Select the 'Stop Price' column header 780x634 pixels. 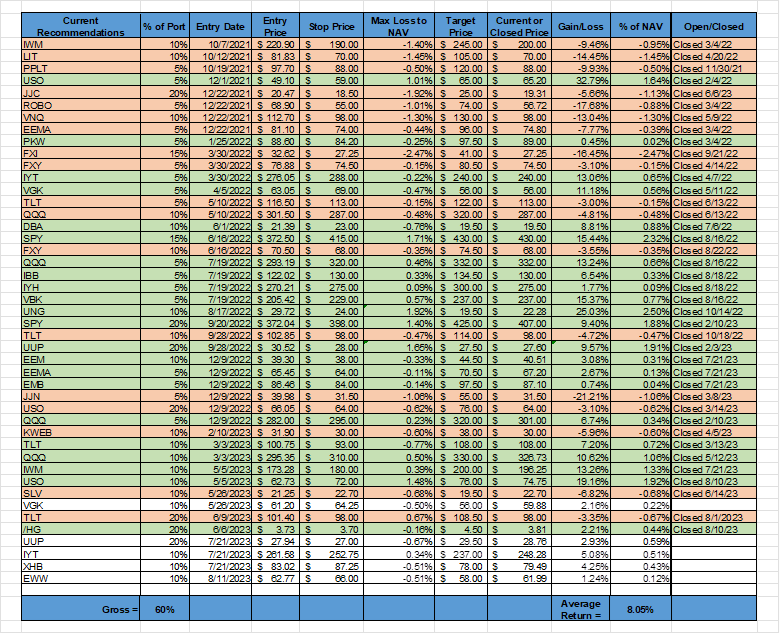point(331,26)
